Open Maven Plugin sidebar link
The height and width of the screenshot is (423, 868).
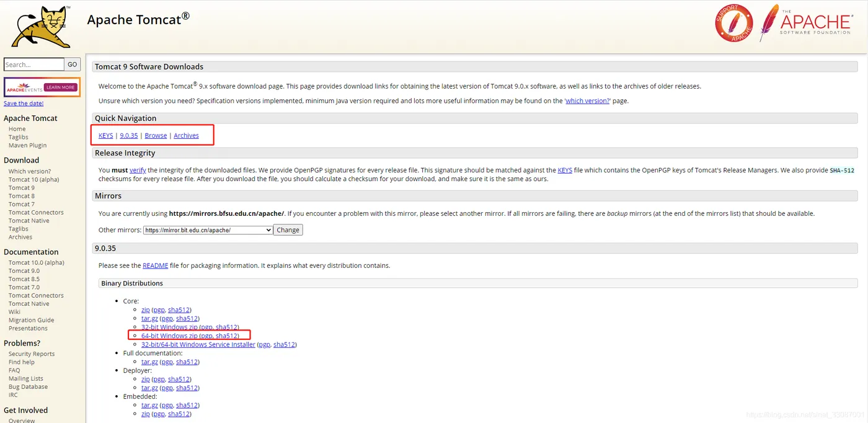pyautogui.click(x=28, y=145)
